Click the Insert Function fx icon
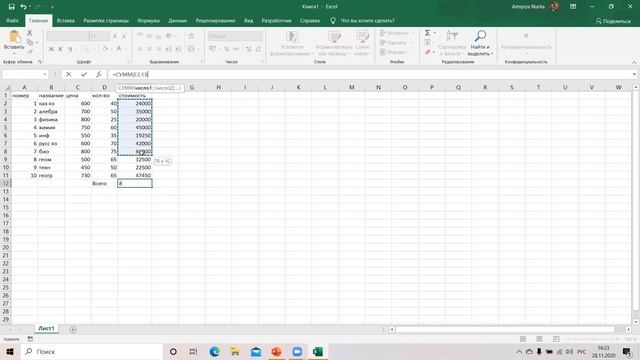The image size is (640, 360). [x=98, y=74]
